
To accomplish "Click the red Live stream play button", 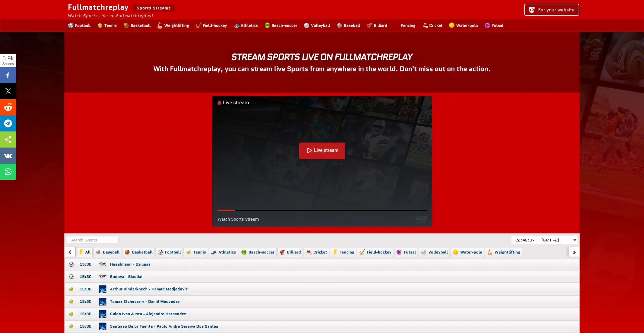I will (322, 151).
